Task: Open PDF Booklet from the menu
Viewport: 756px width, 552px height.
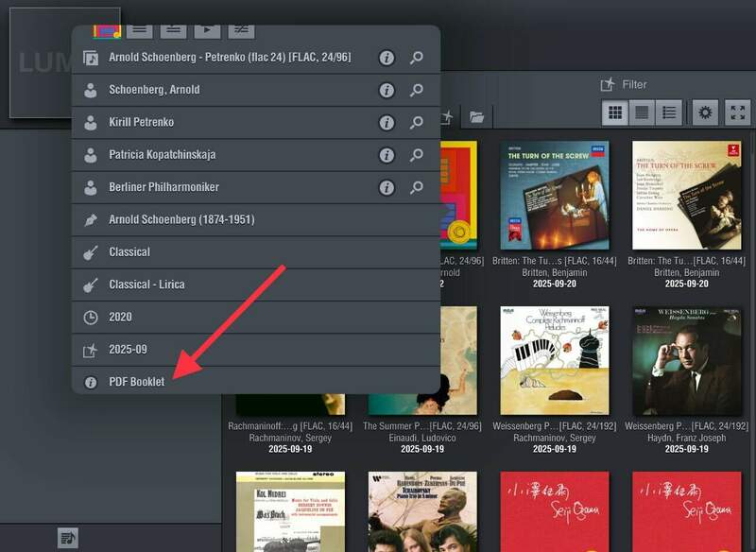Action: pos(136,382)
